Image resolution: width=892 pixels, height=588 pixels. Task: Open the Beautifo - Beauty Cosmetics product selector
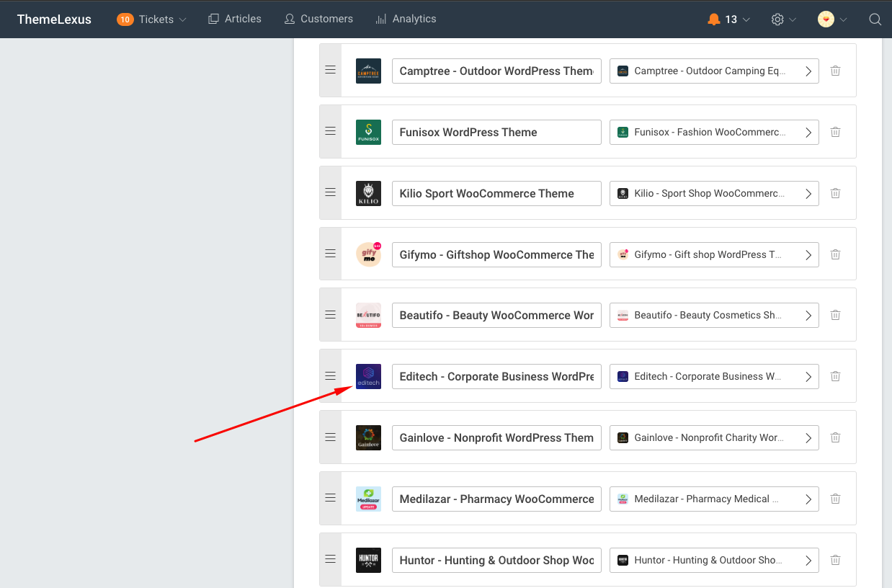coord(714,315)
